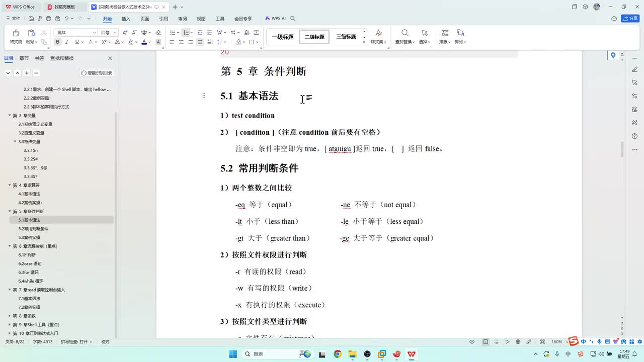
Task: Open the 页面 (Page) ribbon tab
Action: point(145,19)
